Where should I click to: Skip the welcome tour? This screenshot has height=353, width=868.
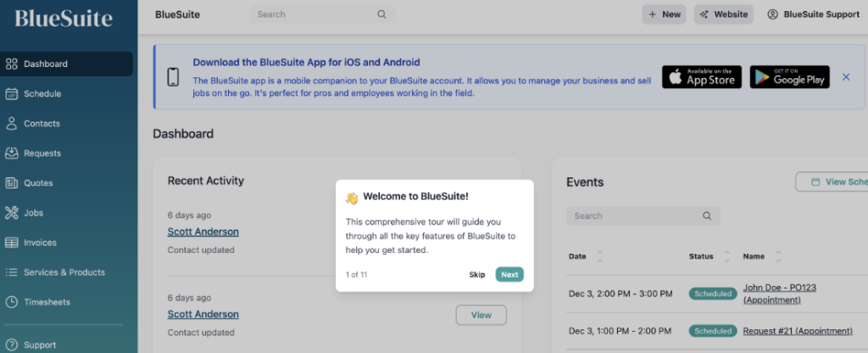[476, 274]
